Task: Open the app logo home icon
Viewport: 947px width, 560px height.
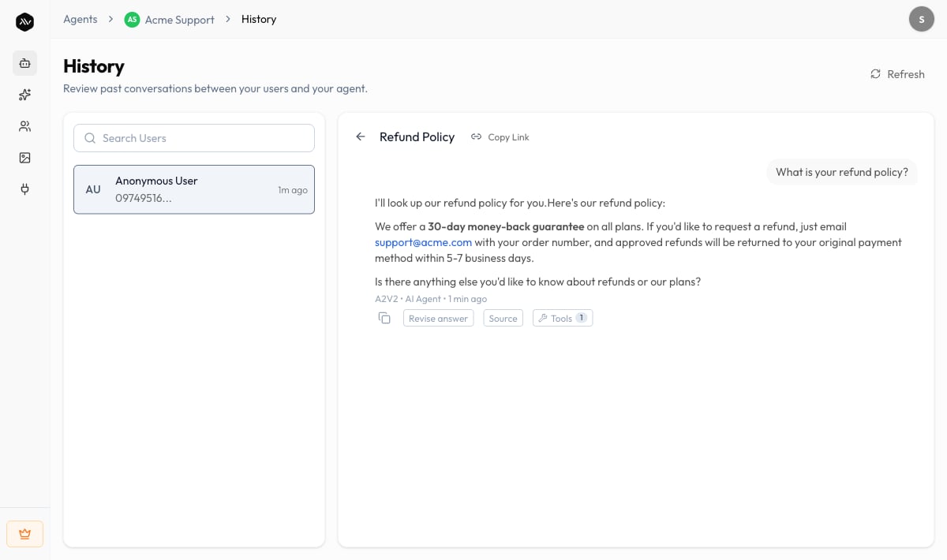Action: coord(24,22)
